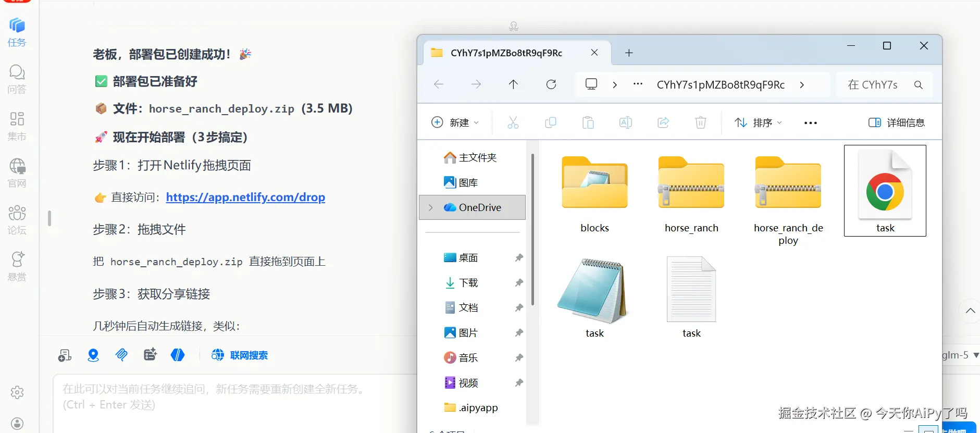Open the 官网 sidebar section
The width and height of the screenshot is (980, 433).
click(x=17, y=173)
